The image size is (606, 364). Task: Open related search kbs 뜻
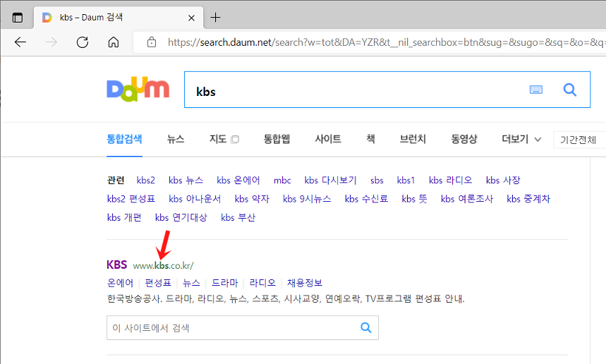pyautogui.click(x=414, y=199)
